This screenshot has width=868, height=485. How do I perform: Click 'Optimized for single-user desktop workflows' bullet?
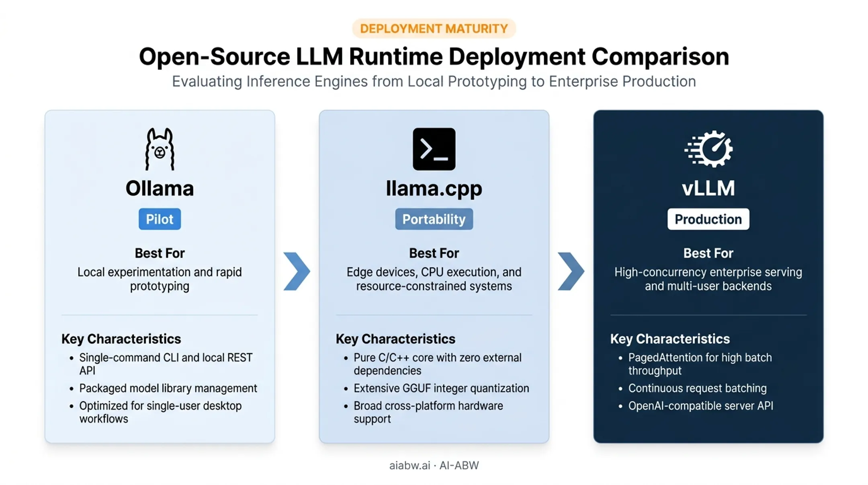[160, 412]
